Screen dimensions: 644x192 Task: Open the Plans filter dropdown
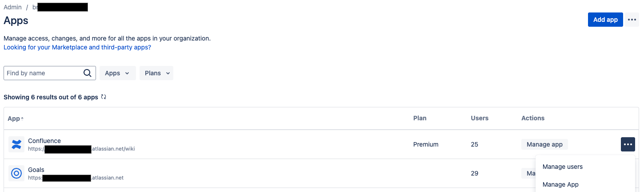coord(156,73)
